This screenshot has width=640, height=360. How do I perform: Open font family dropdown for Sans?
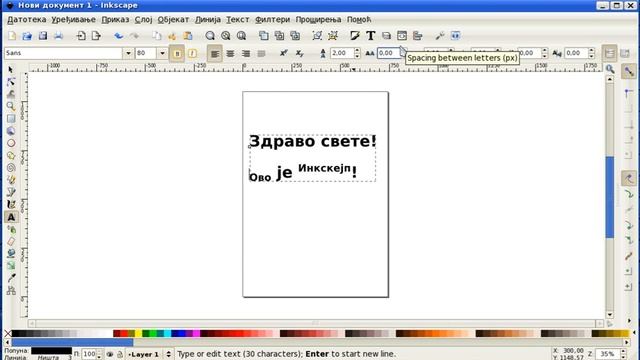click(128, 53)
